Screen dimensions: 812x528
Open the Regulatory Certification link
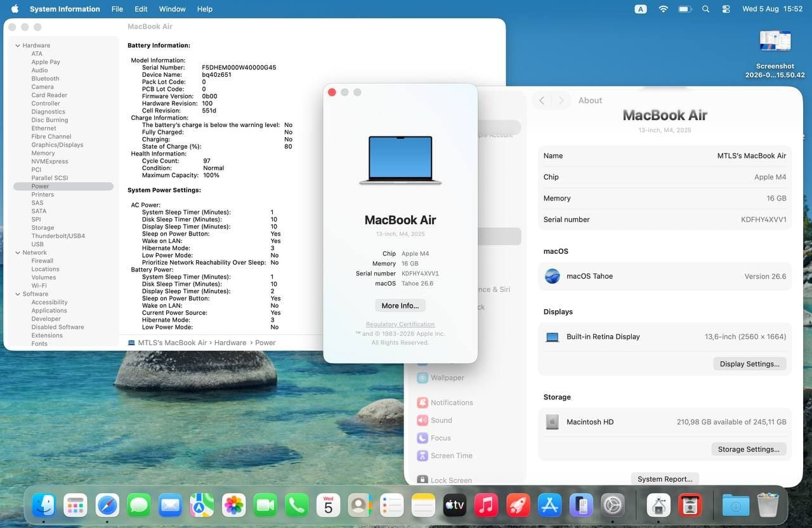click(x=400, y=324)
